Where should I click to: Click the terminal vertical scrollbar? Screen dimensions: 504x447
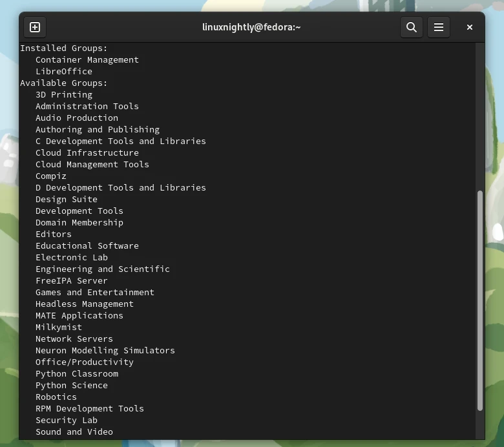pyautogui.click(x=480, y=300)
